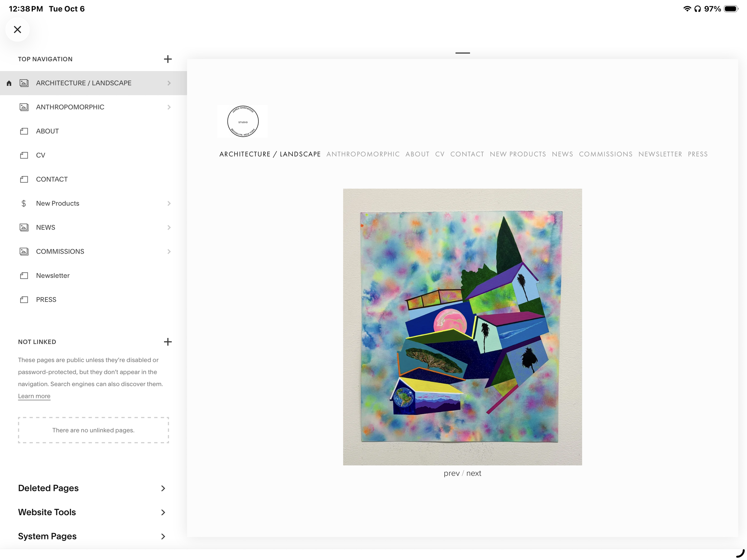This screenshot has height=560, width=747.
Task: Tap the battery indicator in status bar
Action: tap(731, 9)
